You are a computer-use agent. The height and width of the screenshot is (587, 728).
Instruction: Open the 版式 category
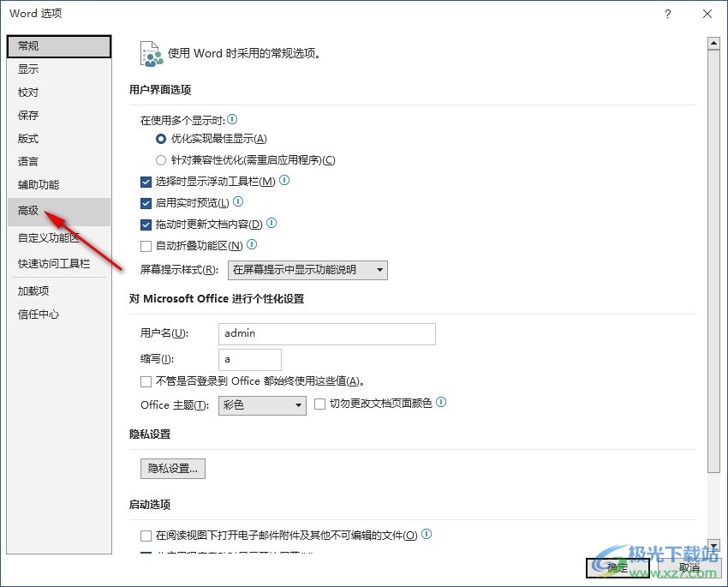pyautogui.click(x=59, y=138)
